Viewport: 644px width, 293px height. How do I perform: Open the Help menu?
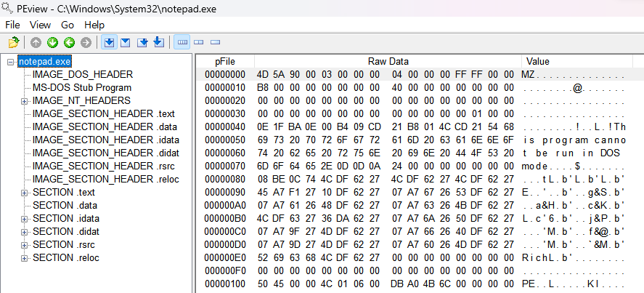point(94,25)
